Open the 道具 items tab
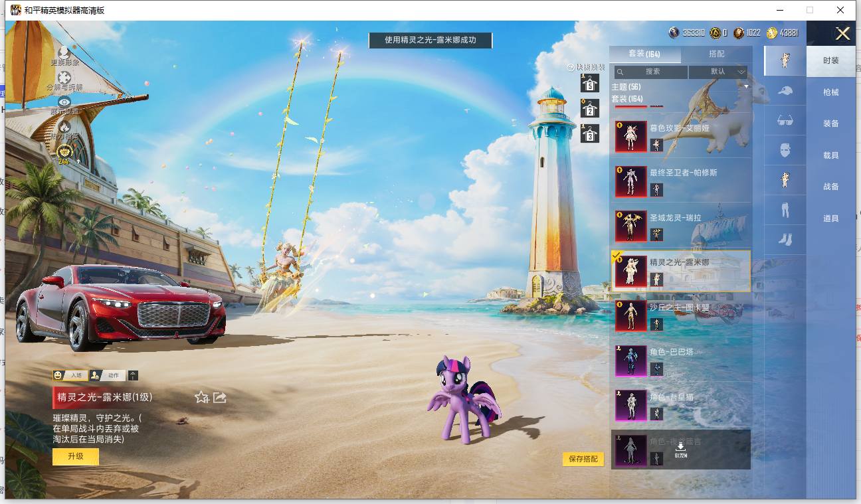Viewport: 861px width, 504px height. pos(831,218)
